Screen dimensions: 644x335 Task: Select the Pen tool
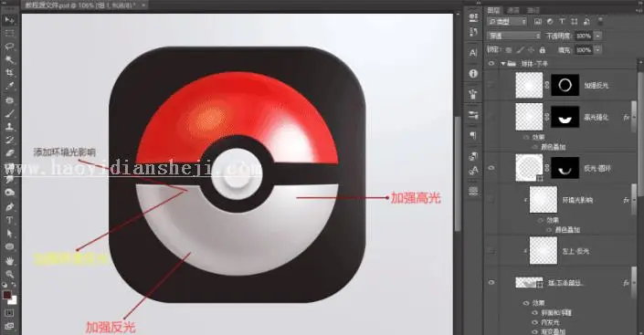click(9, 206)
